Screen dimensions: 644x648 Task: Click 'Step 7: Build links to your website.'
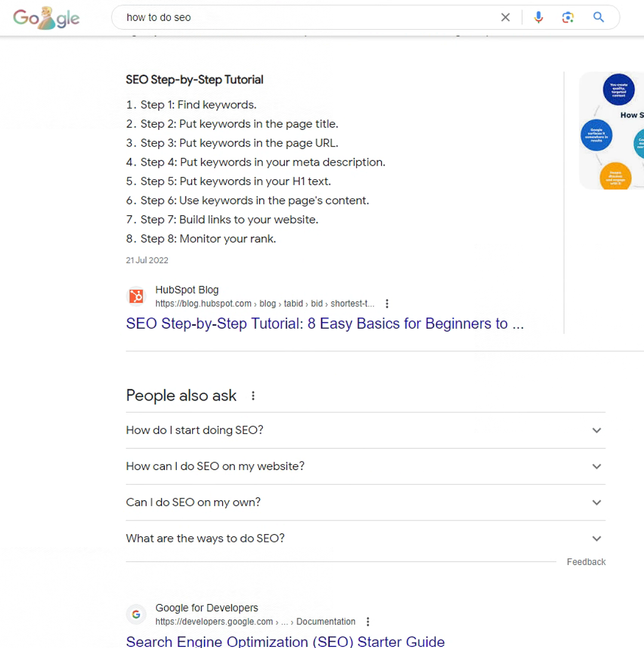click(229, 220)
